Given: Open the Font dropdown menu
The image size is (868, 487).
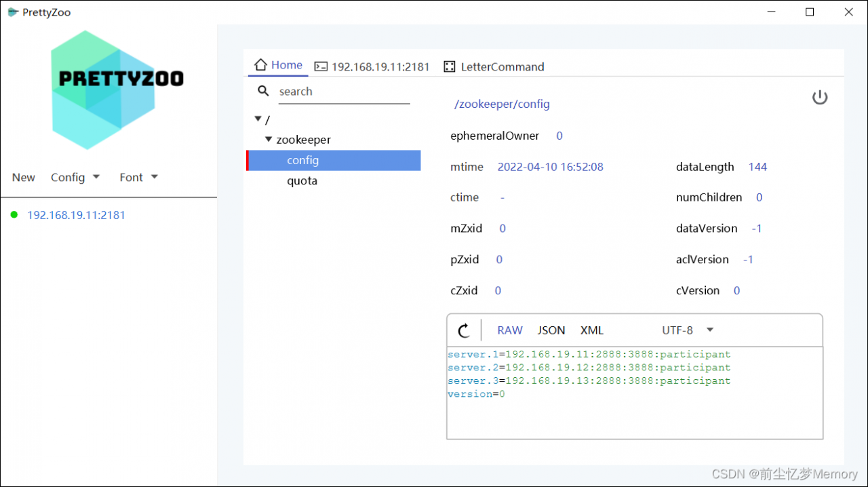Looking at the screenshot, I should pos(138,177).
